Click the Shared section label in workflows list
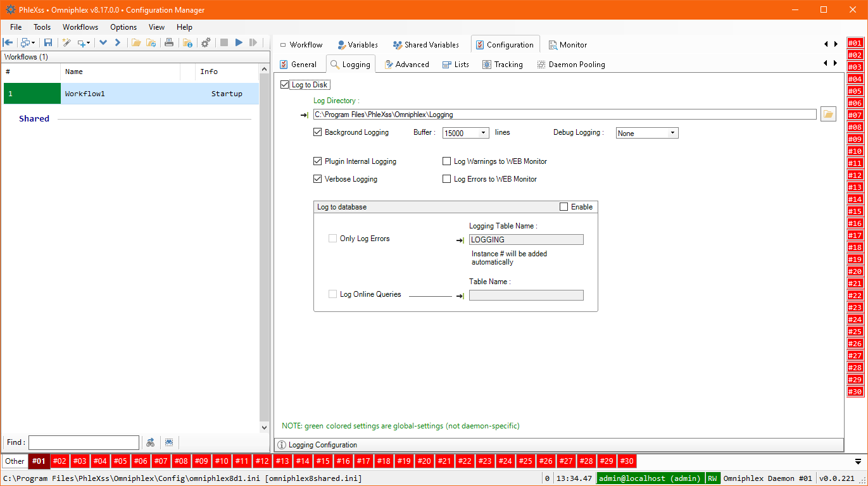This screenshot has height=486, width=868. click(34, 119)
